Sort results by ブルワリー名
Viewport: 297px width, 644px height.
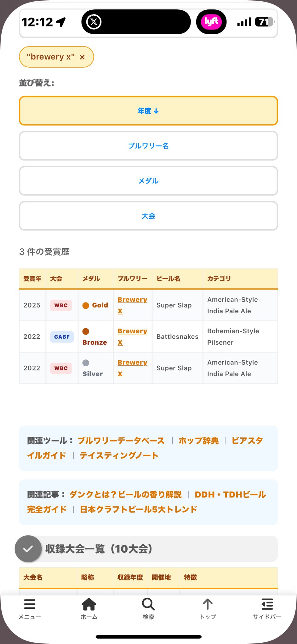148,146
